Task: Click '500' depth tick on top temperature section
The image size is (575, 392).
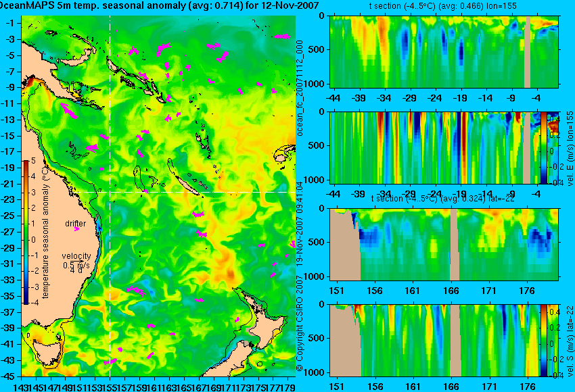Action: (x=317, y=49)
